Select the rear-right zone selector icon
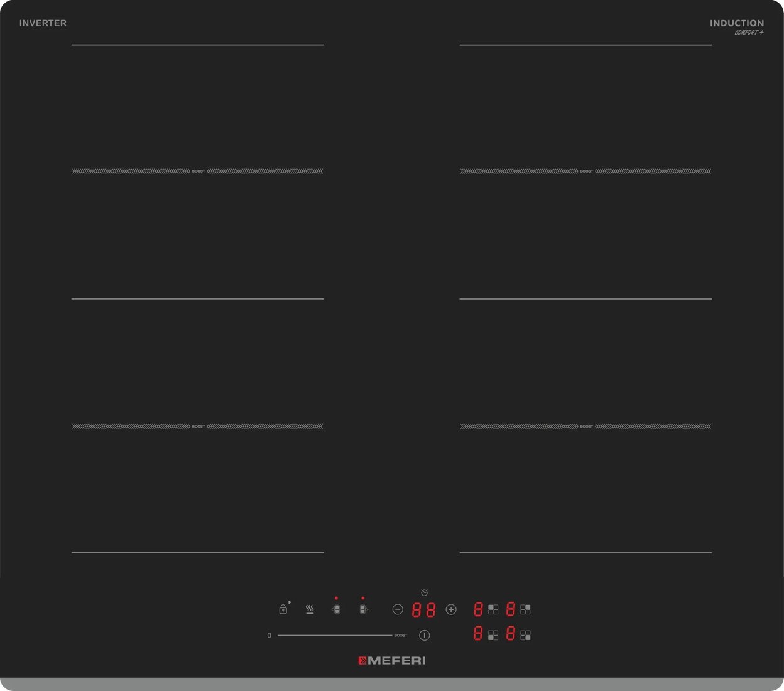This screenshot has width=784, height=691. tap(525, 609)
